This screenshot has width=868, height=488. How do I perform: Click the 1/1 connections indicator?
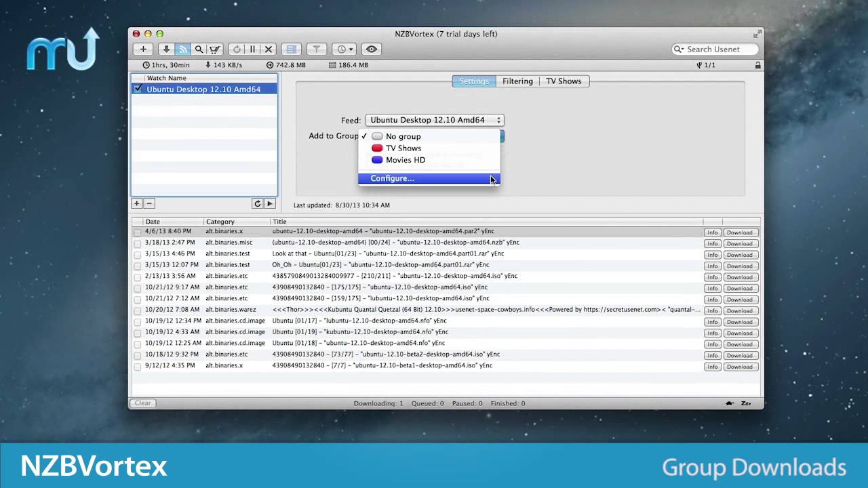tap(706, 65)
